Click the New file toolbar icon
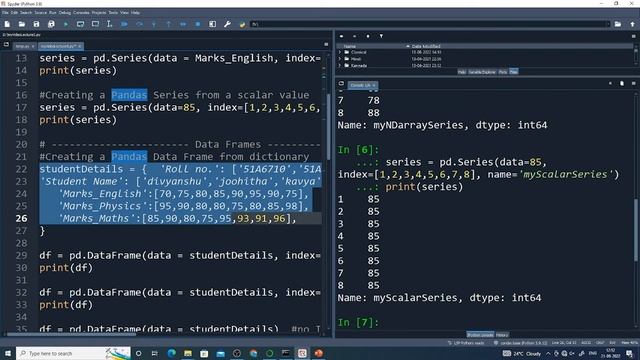 point(7,24)
